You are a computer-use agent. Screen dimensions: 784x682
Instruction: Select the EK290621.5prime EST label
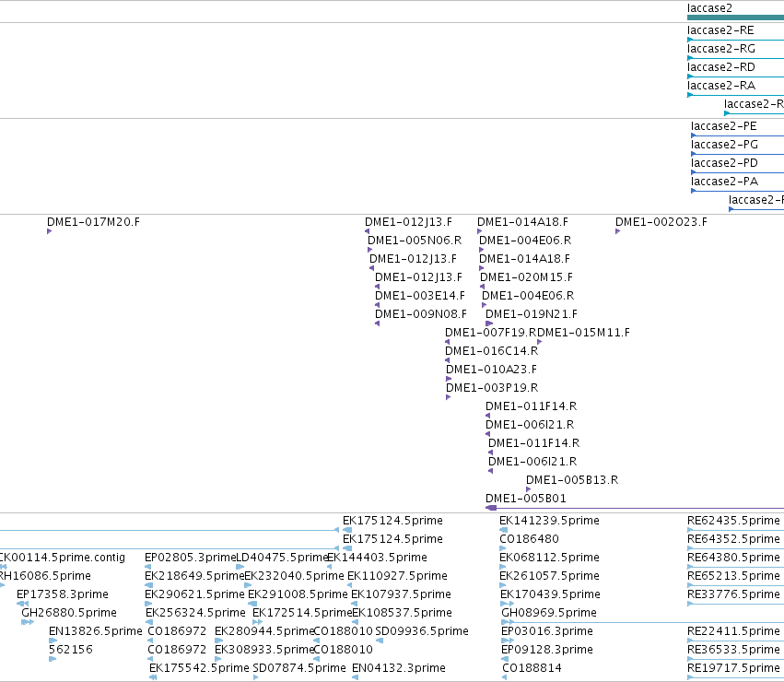[x=194, y=595]
